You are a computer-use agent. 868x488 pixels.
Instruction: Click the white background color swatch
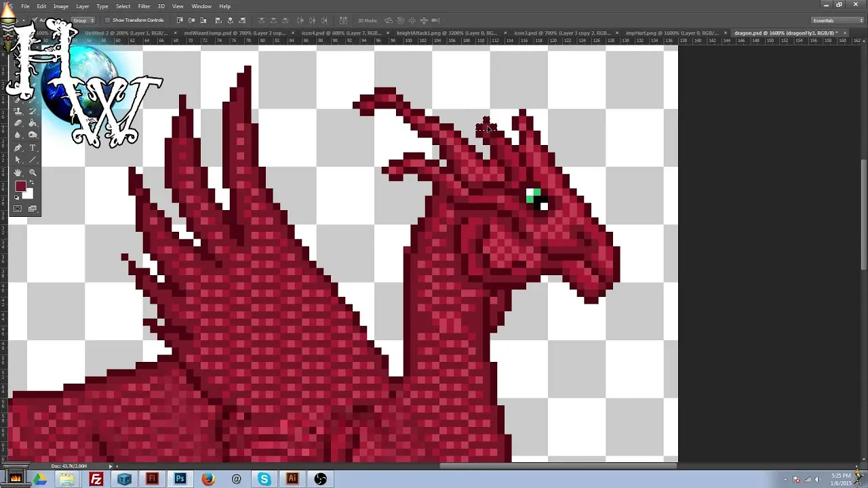click(x=29, y=195)
